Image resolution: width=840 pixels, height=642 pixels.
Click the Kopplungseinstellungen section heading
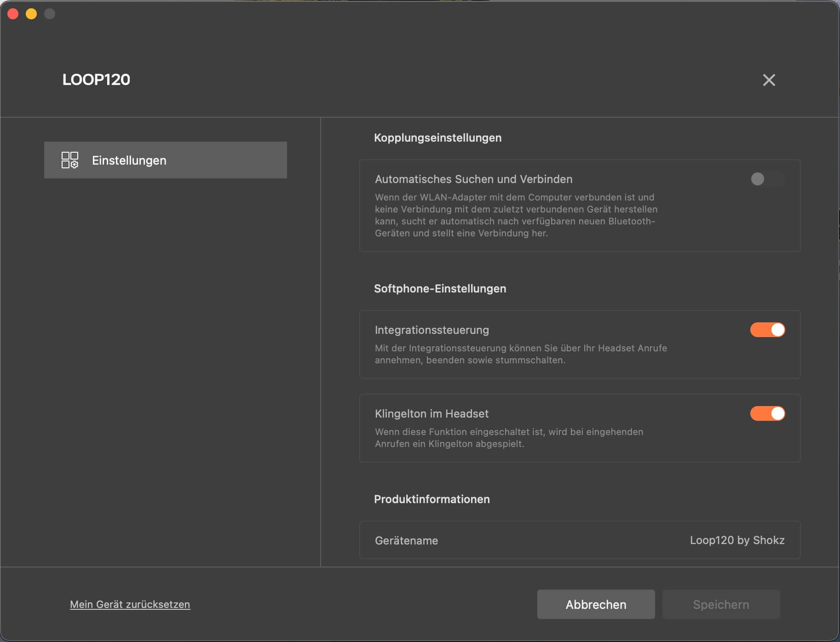pos(437,138)
